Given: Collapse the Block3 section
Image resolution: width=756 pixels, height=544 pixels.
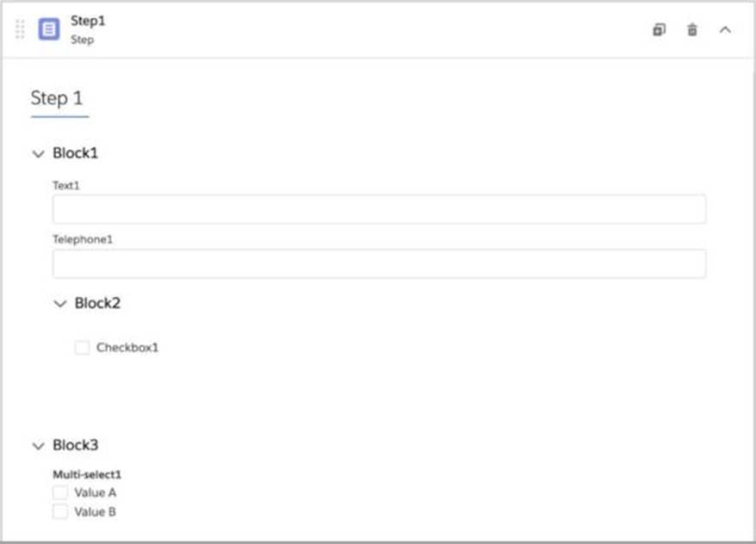Looking at the screenshot, I should pyautogui.click(x=38, y=446).
